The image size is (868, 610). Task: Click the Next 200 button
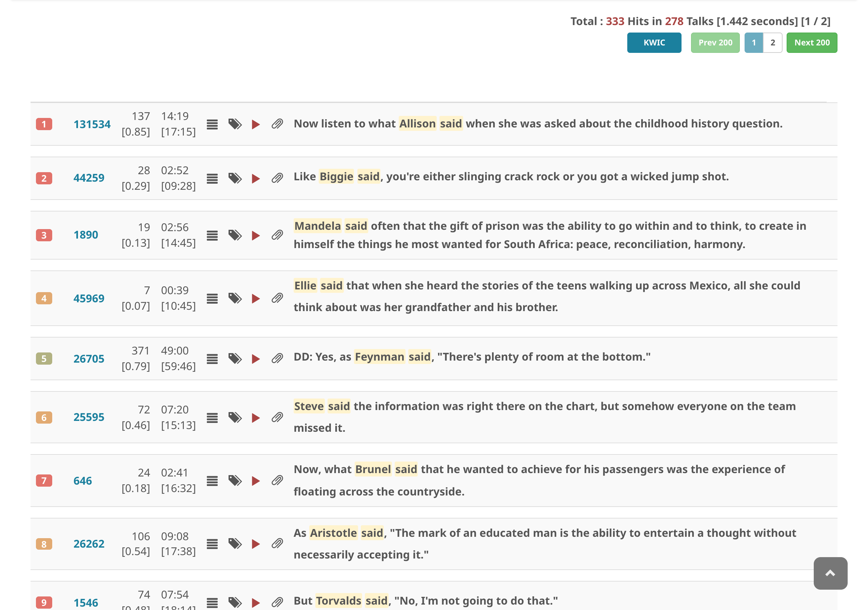click(812, 43)
